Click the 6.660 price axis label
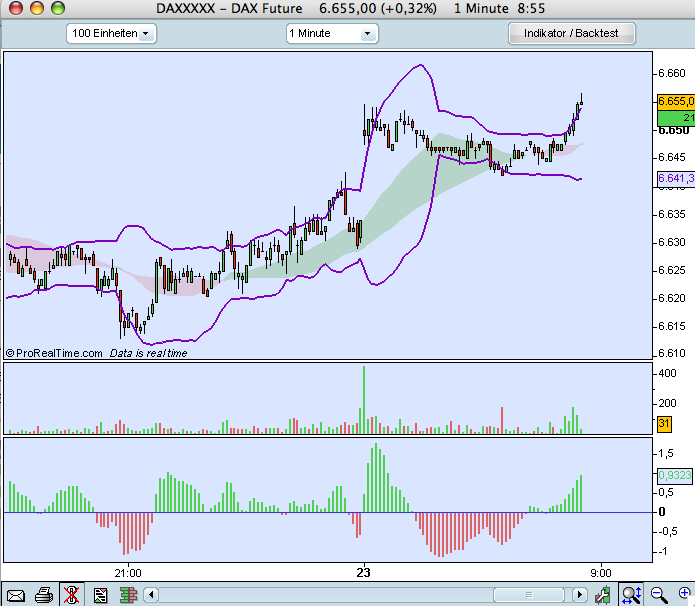Viewport: 695px width, 606px height. coord(672,73)
